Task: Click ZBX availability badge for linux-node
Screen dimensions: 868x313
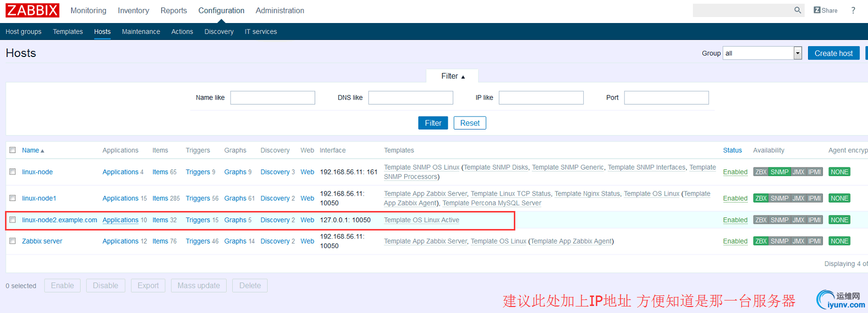Action: coord(761,172)
